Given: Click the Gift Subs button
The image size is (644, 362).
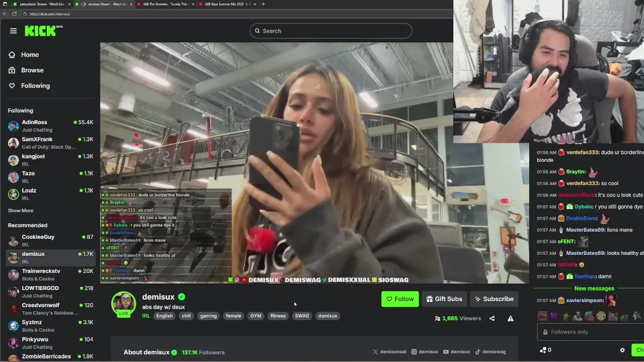Looking at the screenshot, I should coord(444,299).
